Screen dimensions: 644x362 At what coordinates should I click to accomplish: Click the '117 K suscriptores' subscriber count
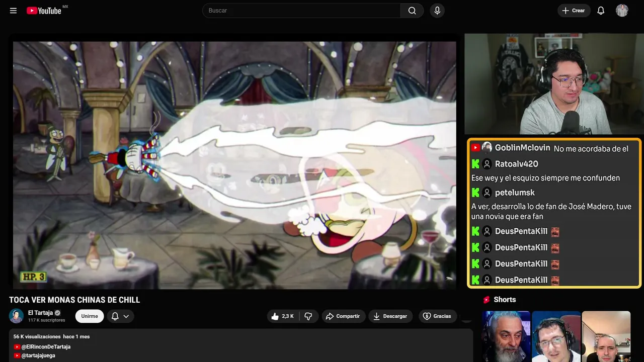click(47, 320)
